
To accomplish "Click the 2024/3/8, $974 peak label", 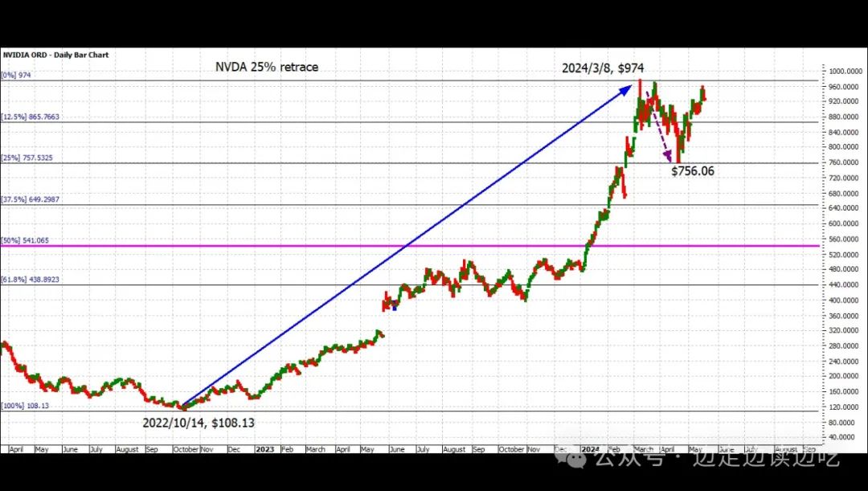I will [x=603, y=68].
